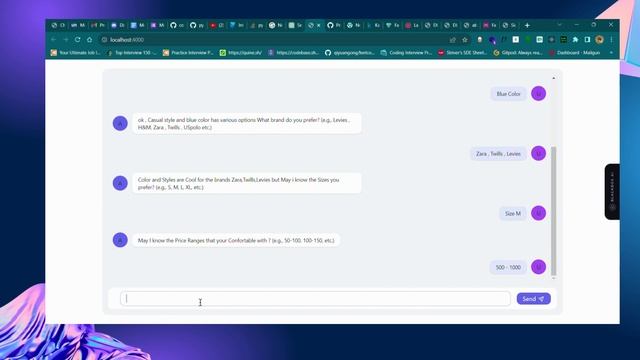This screenshot has width=640, height=360.
Task: Open Striver's SDE Sheet bookmark
Action: pos(462,53)
